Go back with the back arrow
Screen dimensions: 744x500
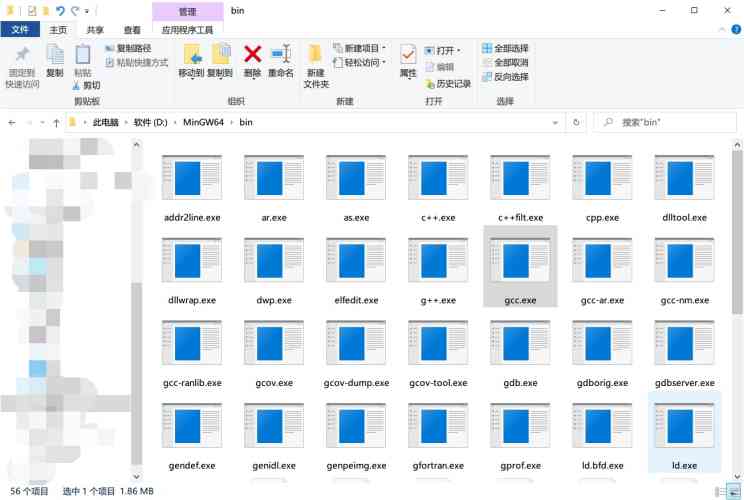click(x=12, y=122)
